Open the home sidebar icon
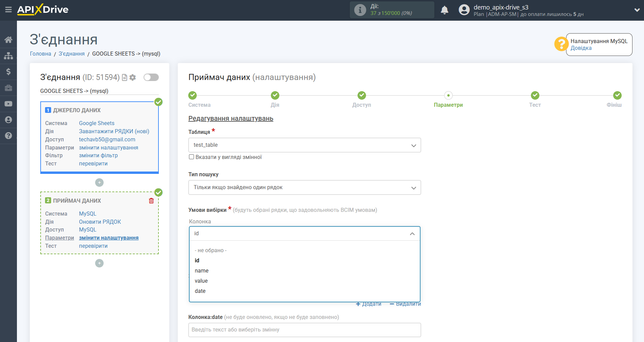 (8, 40)
